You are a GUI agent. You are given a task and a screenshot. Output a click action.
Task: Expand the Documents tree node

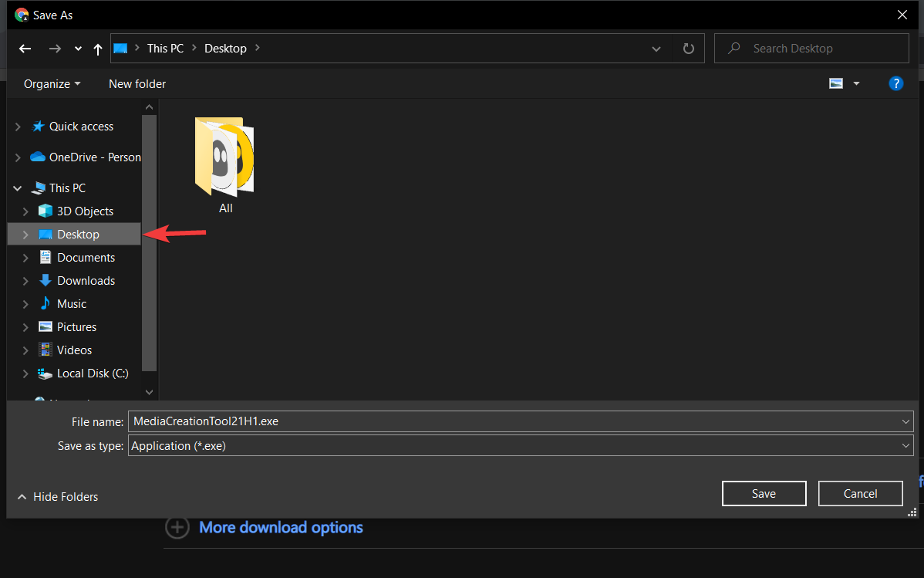25,258
